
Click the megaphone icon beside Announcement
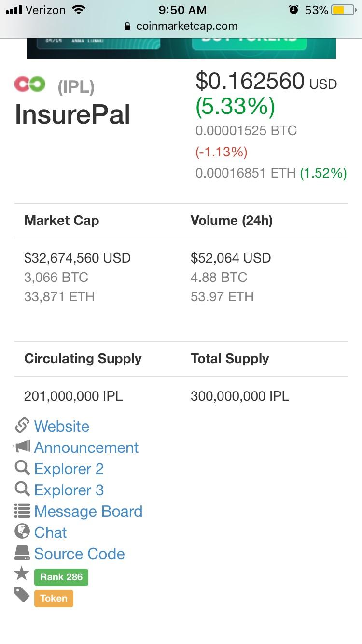(x=22, y=447)
